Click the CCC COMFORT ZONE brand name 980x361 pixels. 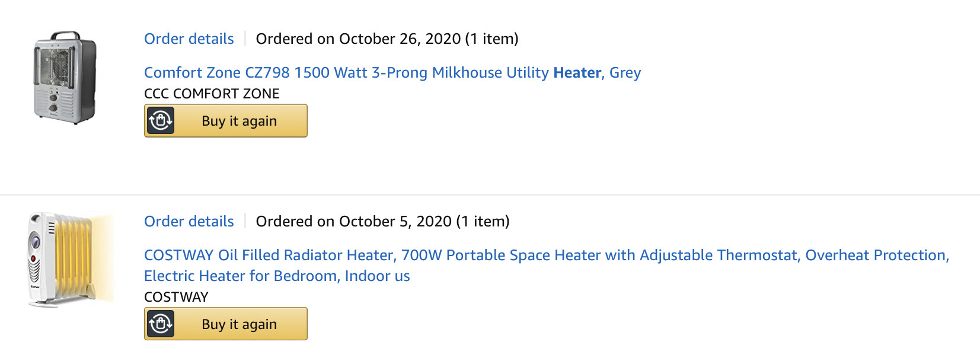(x=212, y=94)
